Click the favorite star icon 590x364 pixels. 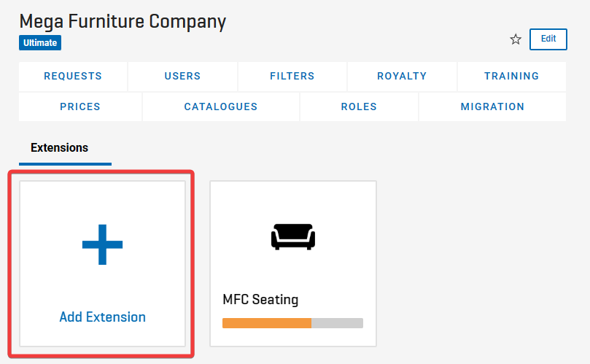[516, 39]
